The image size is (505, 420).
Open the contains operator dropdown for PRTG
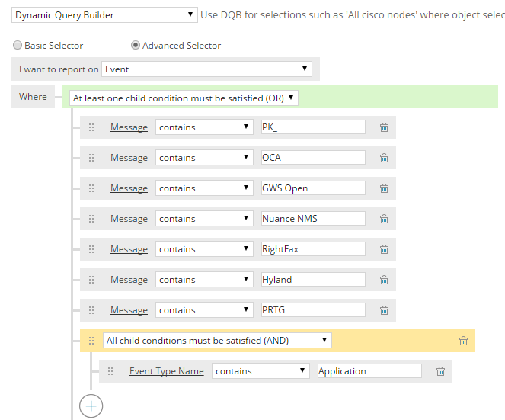point(204,310)
